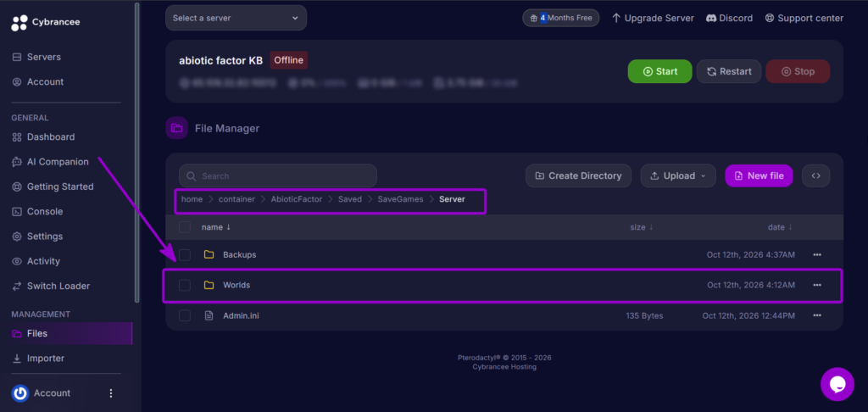Viewport: 868px width, 412px height.
Task: Navigate to SaveGames in breadcrumb
Action: (x=401, y=199)
